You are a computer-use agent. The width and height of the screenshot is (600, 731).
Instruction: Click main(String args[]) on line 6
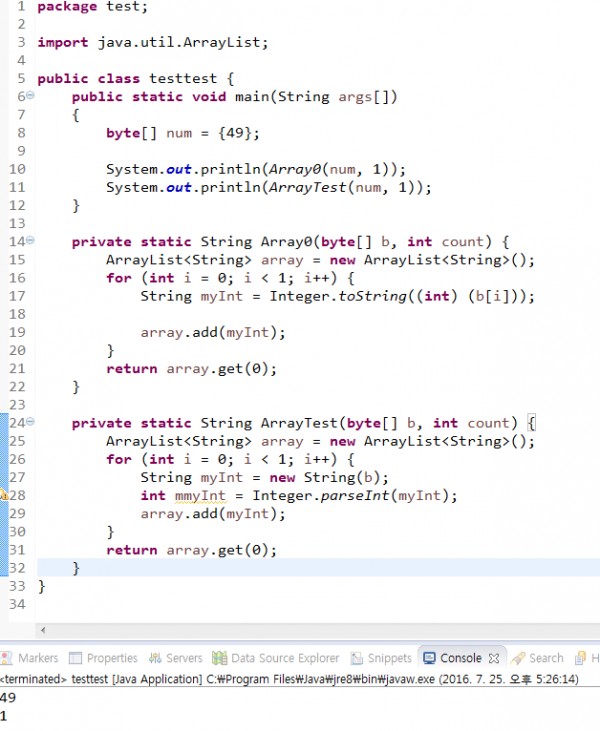(x=316, y=97)
